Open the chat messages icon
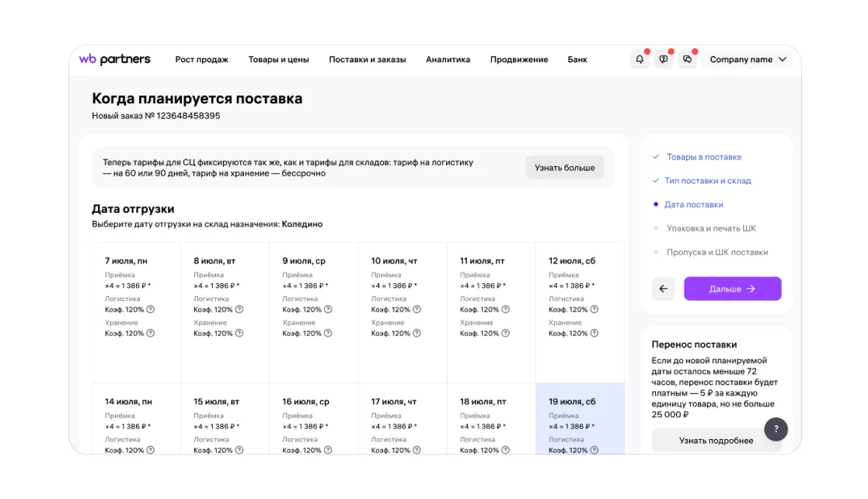The height and width of the screenshot is (499, 868). pos(687,60)
